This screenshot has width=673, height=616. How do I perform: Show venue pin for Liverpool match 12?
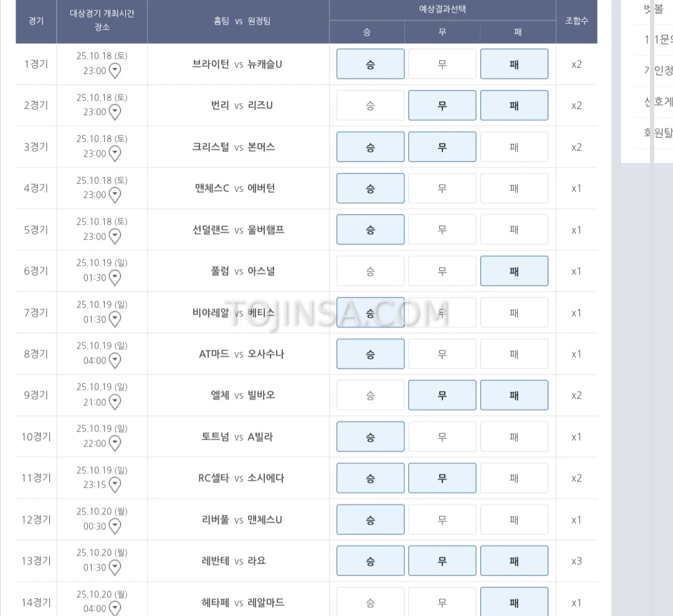(115, 527)
